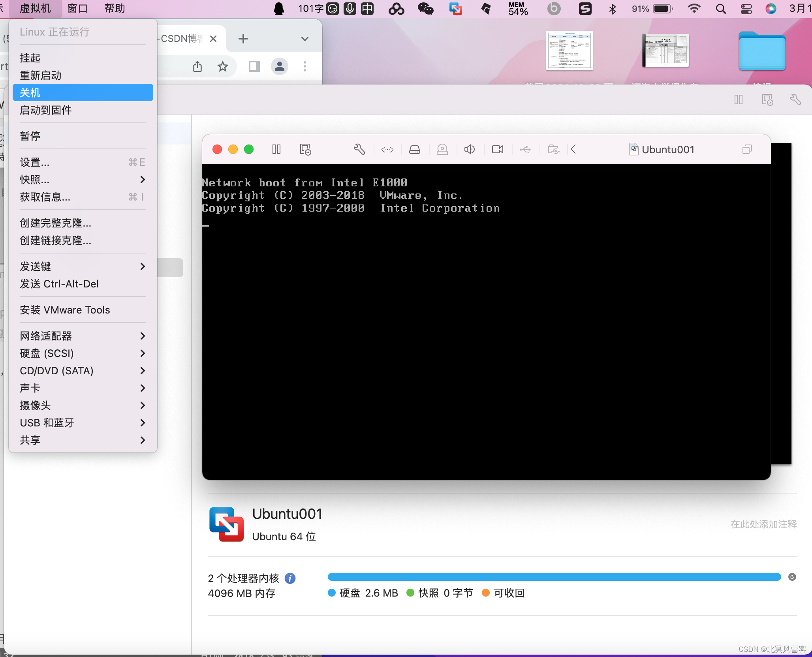This screenshot has width=812, height=657.
Task: Open Spotlight search in menu bar
Action: [721, 8]
